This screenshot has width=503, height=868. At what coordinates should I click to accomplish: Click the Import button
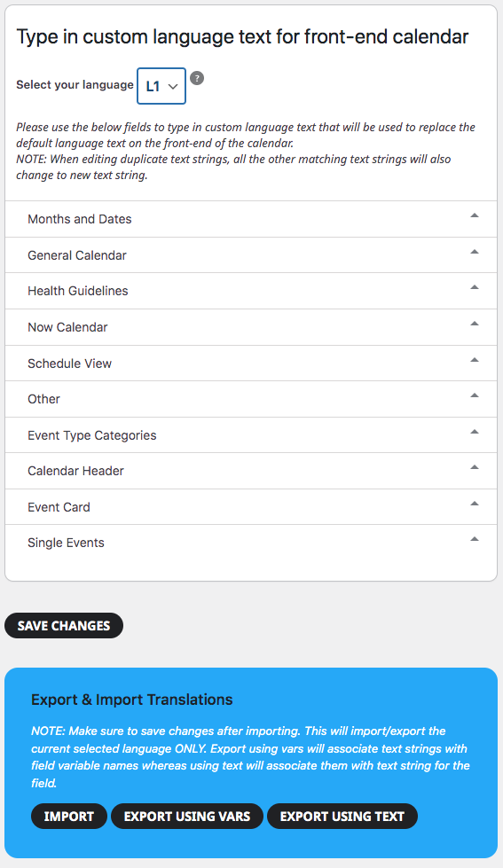tap(68, 816)
